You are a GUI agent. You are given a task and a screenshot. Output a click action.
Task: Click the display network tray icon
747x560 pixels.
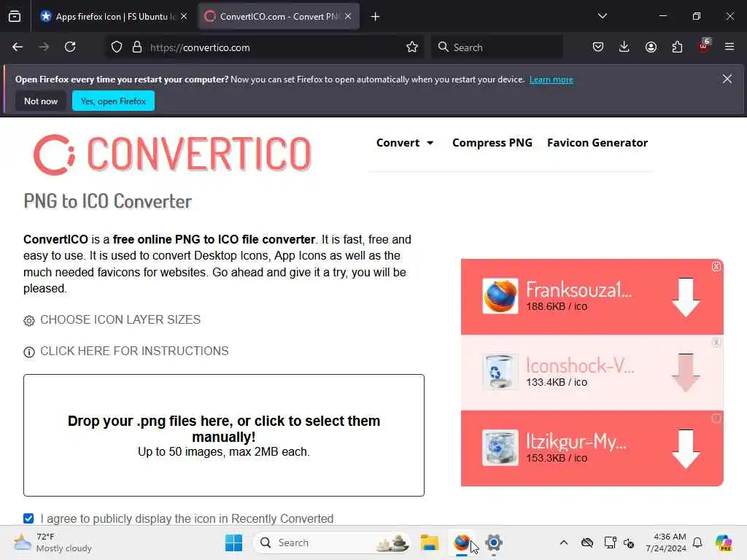610,542
